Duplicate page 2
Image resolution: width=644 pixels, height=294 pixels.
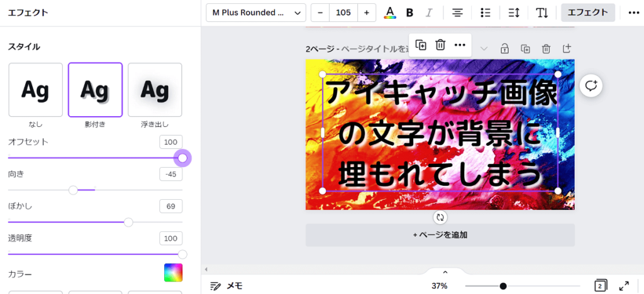[525, 49]
